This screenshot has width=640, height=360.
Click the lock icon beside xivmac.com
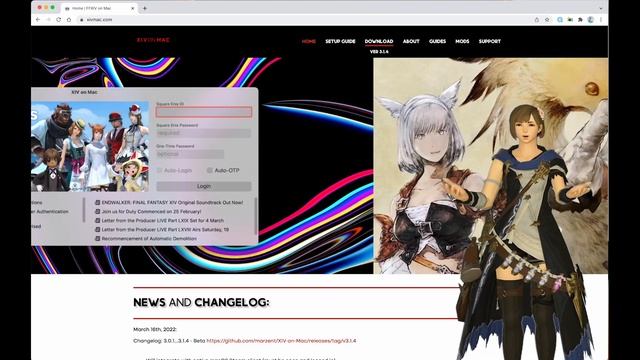[82, 20]
